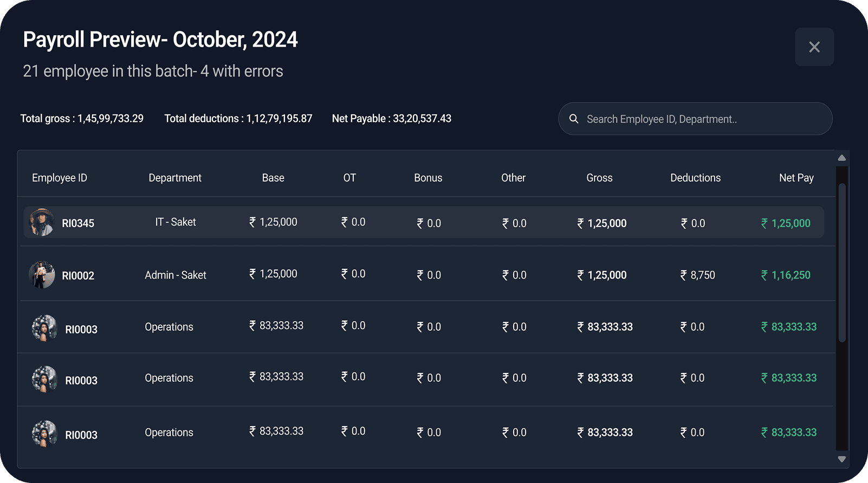Select the RI0345 employee ID
Viewport: 868px width, 483px height.
(78, 223)
